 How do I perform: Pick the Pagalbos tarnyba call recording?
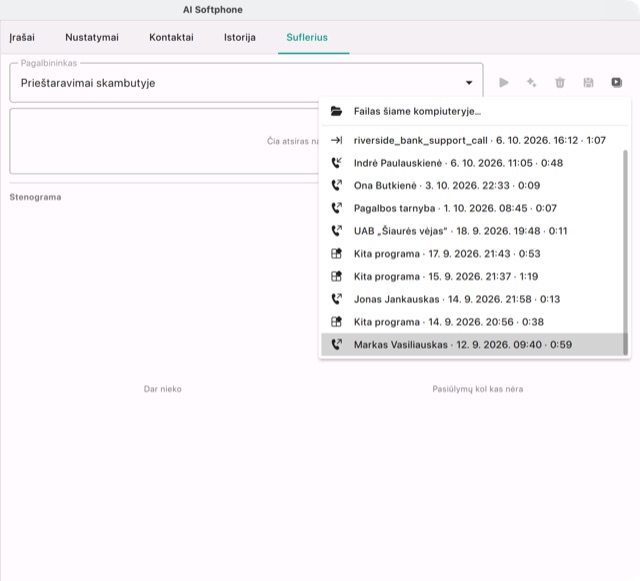[x=472, y=208]
